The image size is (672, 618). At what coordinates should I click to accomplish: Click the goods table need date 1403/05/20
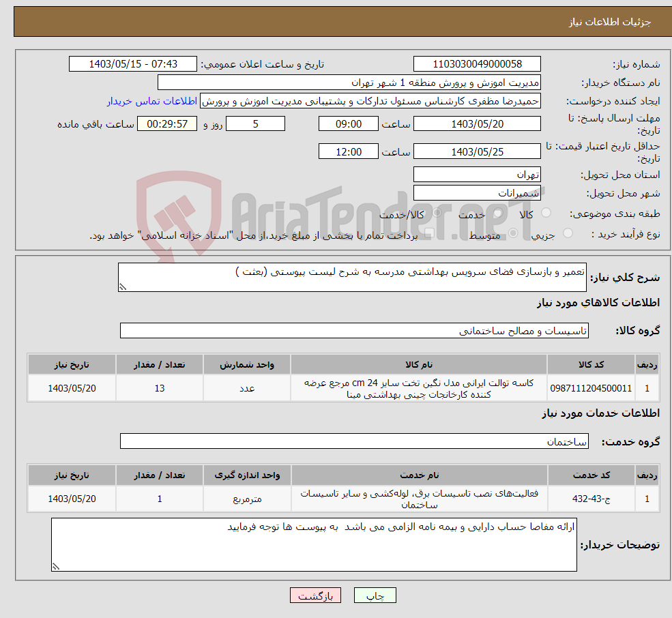(72, 388)
